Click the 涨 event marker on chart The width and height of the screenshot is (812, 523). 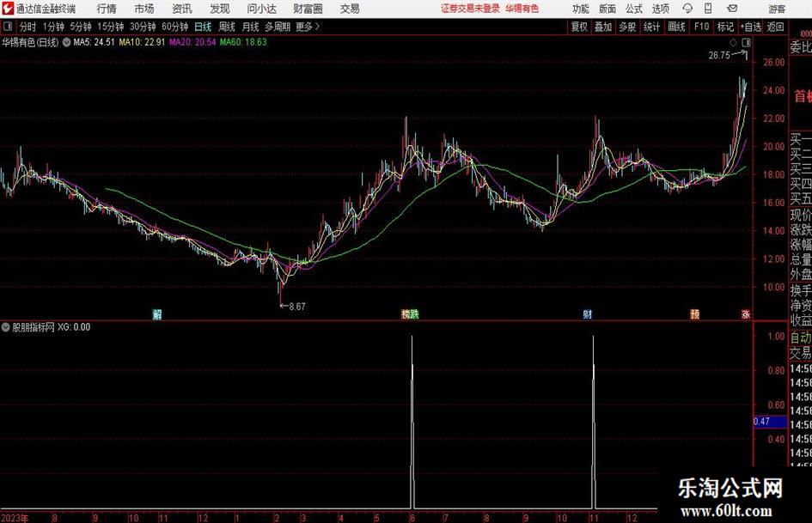pyautogui.click(x=746, y=314)
